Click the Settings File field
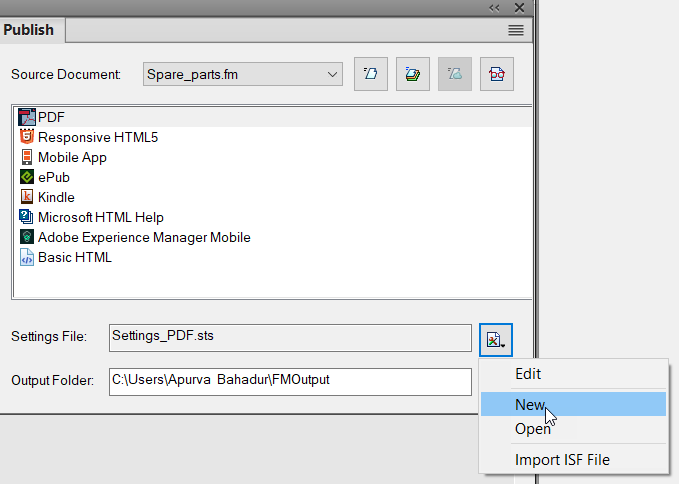 point(290,338)
